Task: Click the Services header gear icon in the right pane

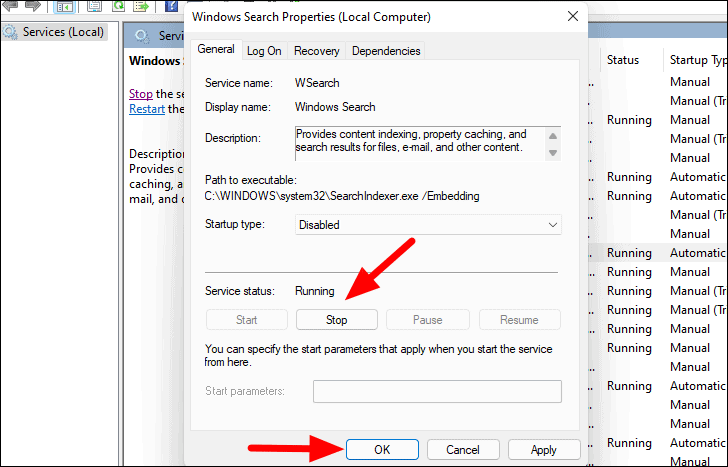Action: click(142, 36)
